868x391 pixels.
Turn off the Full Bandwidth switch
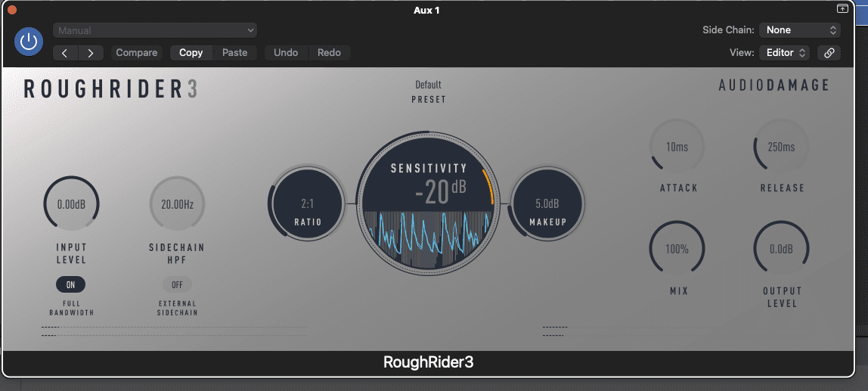pyautogui.click(x=71, y=284)
